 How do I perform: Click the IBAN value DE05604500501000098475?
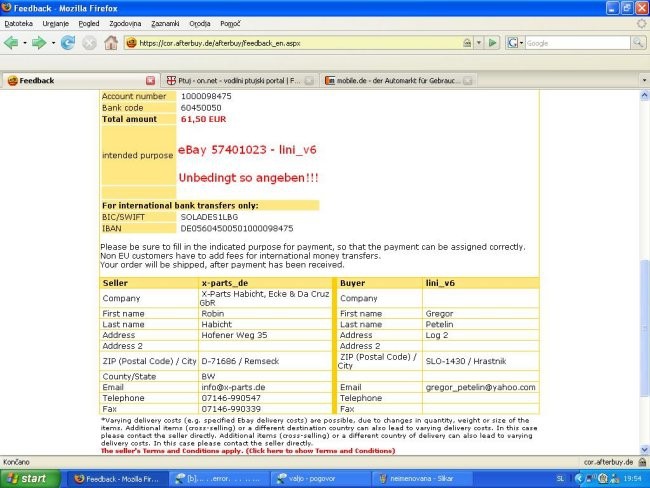(x=237, y=228)
